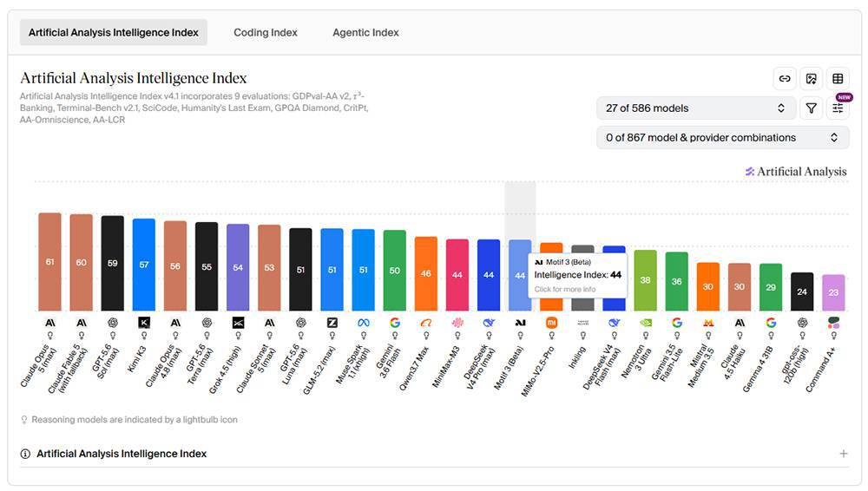Open chart settings sliders icon marked NEW

[x=838, y=108]
